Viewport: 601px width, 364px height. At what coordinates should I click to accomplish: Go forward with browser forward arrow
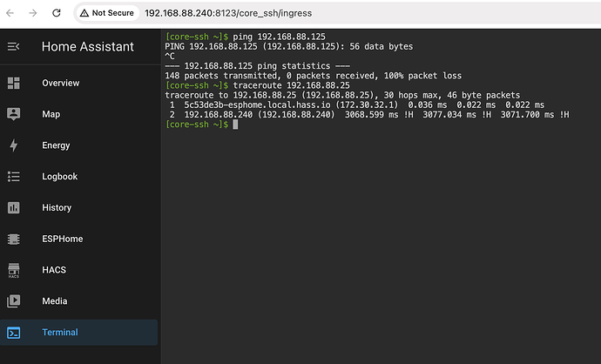tap(33, 13)
